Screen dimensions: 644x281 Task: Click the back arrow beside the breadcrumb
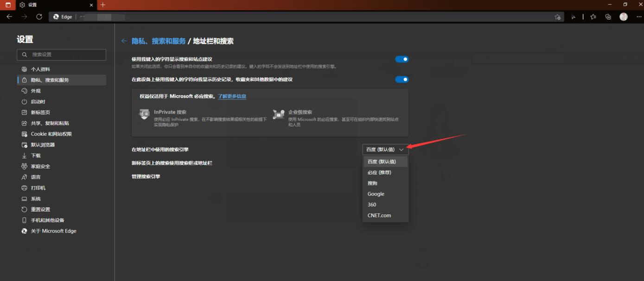pyautogui.click(x=124, y=41)
